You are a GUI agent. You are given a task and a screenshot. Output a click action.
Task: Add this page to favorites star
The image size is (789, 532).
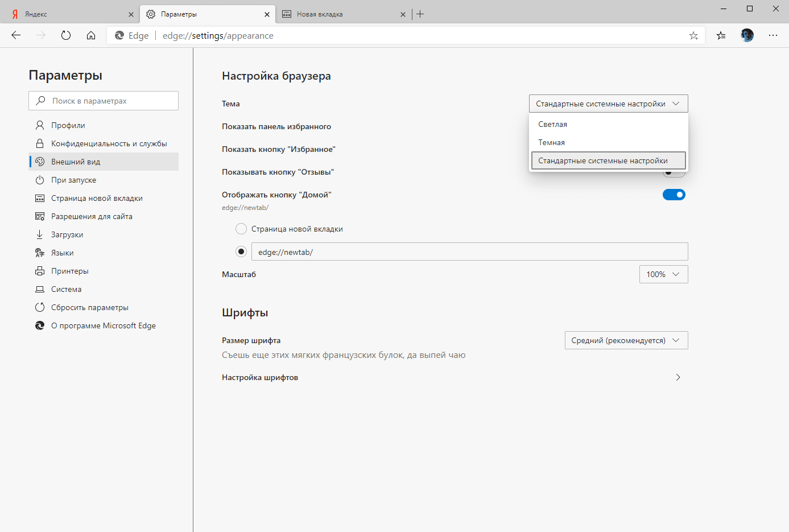[x=693, y=35]
